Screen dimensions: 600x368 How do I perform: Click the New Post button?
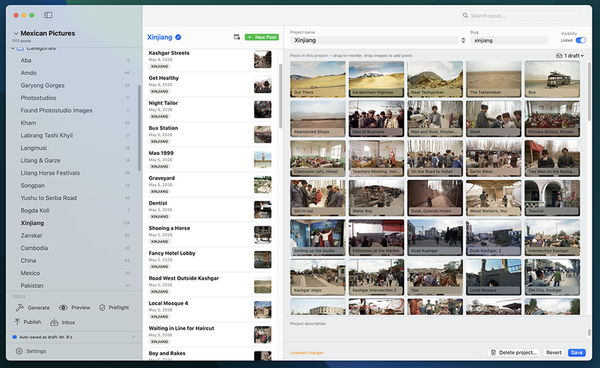[x=262, y=37]
